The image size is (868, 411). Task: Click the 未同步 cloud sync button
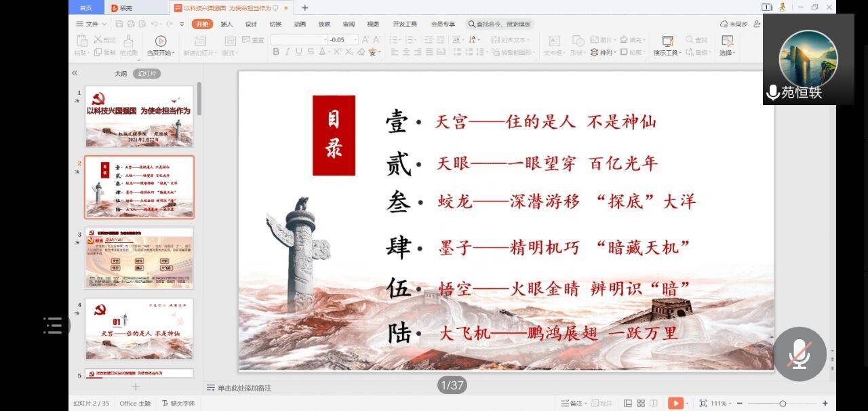click(734, 24)
